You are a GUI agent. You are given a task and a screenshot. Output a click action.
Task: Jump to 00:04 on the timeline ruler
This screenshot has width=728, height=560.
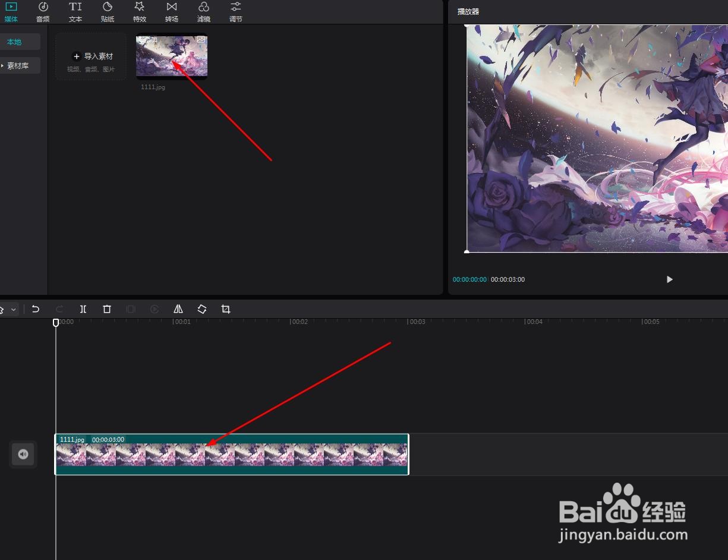click(x=534, y=322)
